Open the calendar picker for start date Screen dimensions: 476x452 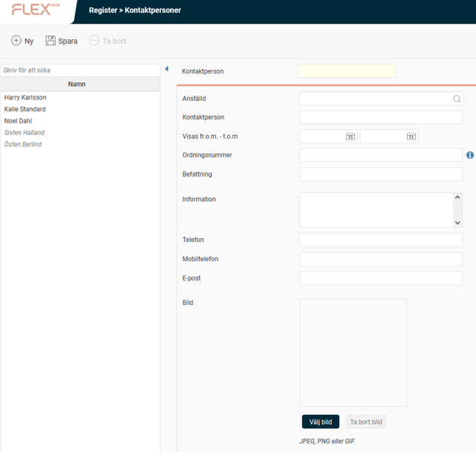351,137
